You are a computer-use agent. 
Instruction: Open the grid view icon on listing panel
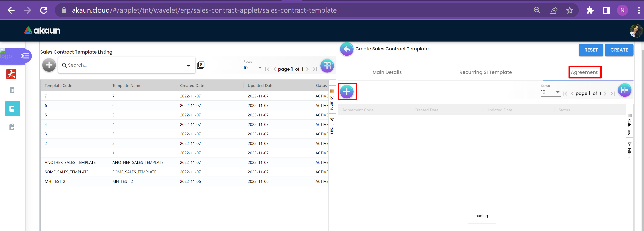point(327,66)
